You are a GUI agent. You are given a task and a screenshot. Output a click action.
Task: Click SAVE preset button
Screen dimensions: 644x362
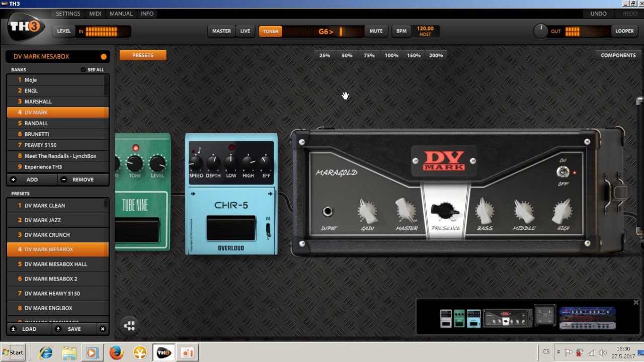[x=74, y=329]
